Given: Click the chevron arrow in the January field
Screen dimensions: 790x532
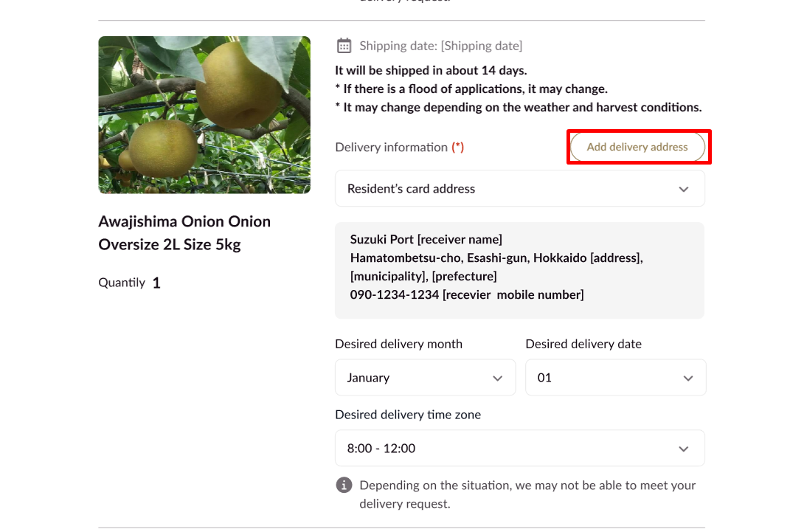Looking at the screenshot, I should point(498,378).
